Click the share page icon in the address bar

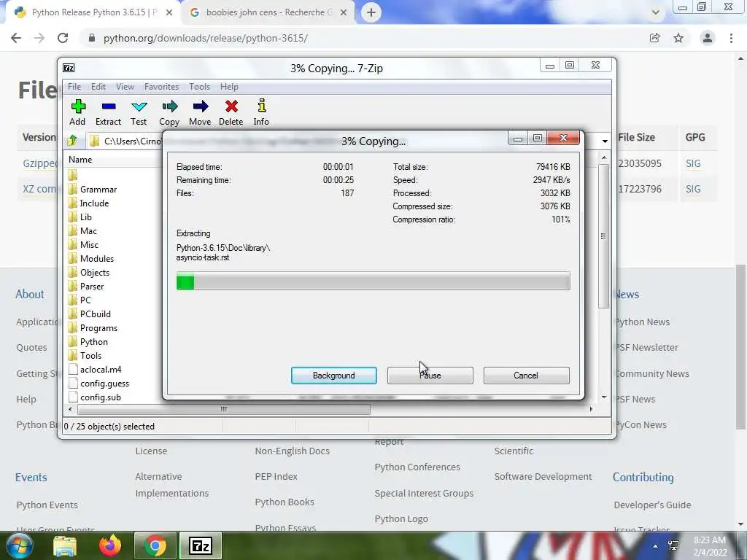click(x=655, y=38)
